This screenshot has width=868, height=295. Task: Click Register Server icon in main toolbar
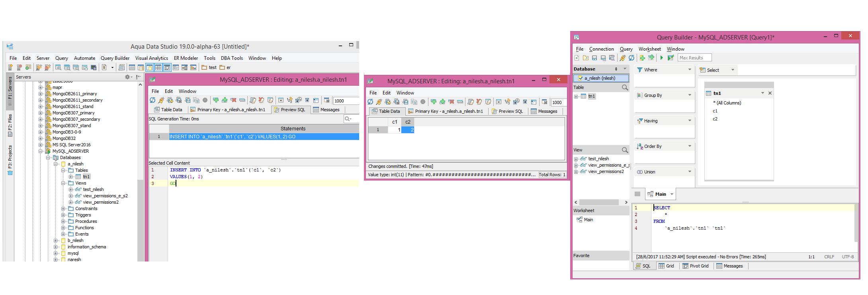click(10, 67)
